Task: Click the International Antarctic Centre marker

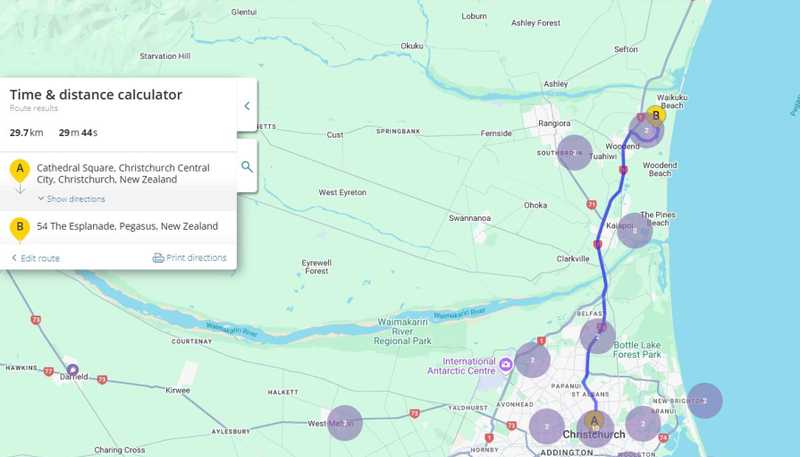Action: 506,365
